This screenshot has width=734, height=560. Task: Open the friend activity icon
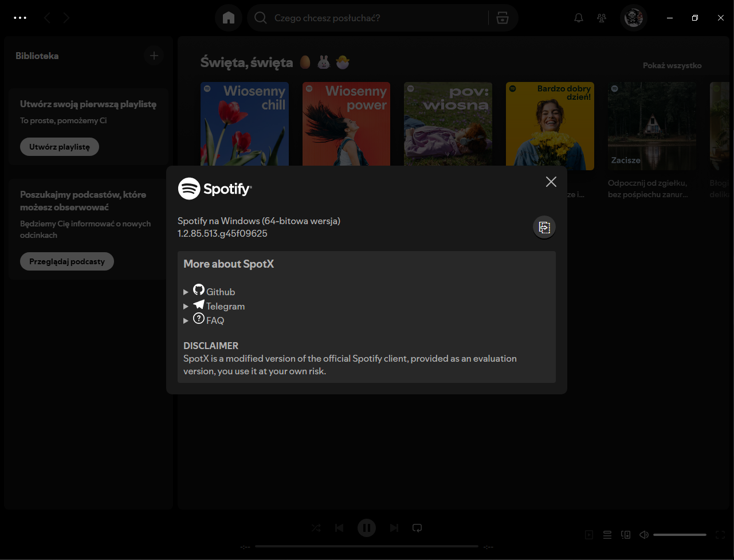(x=602, y=18)
